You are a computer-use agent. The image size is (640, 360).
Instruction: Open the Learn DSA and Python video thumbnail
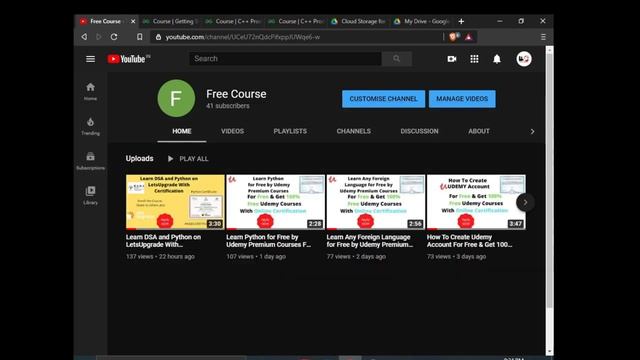click(175, 202)
